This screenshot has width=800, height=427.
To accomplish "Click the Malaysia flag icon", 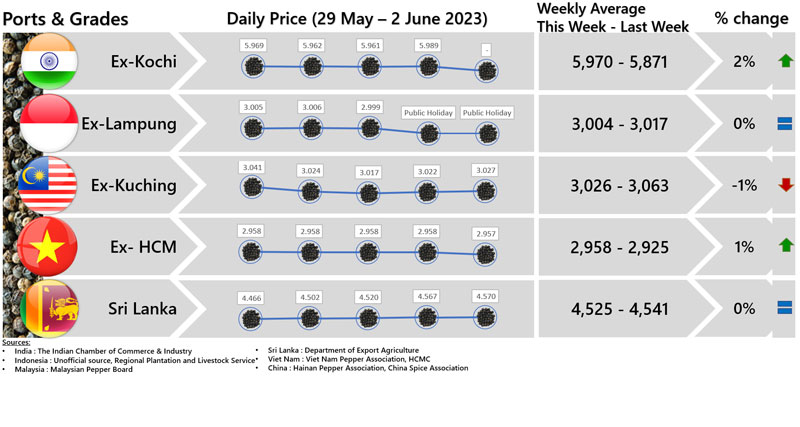I will tap(47, 185).
